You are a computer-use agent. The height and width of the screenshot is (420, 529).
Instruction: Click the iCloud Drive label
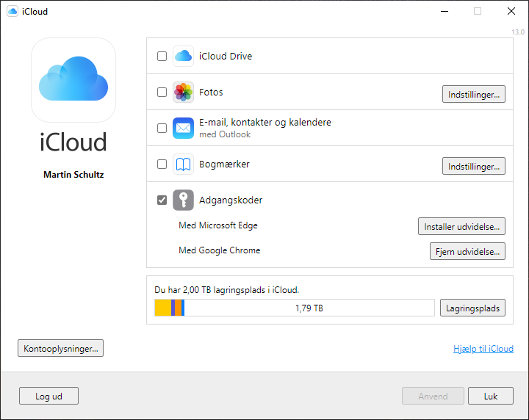226,56
